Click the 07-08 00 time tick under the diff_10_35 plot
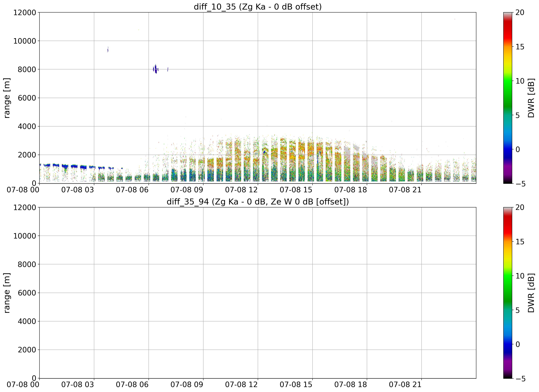Image resolution: width=539 pixels, height=392 pixels. pos(23,190)
